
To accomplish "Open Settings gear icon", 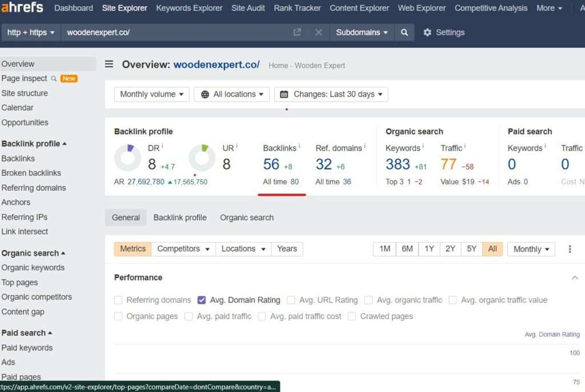I will coord(427,33).
